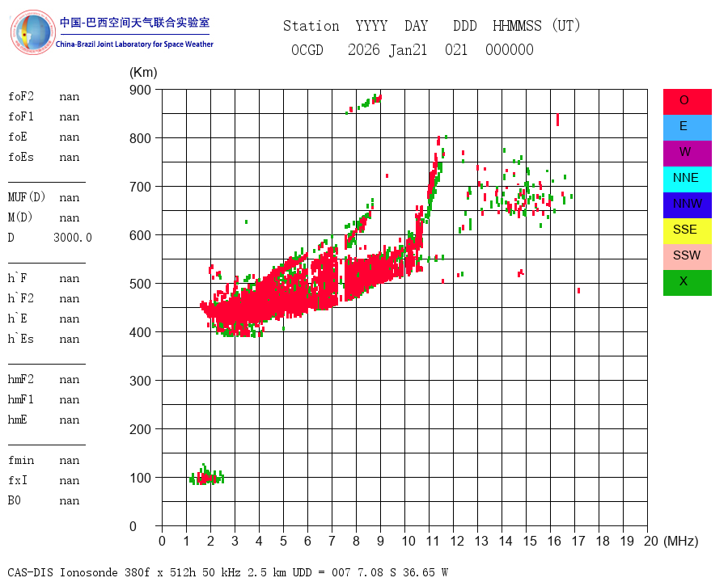Click the dark blue NNW legend swatch
Image resolution: width=728 pixels, height=582 pixels.
tap(687, 205)
